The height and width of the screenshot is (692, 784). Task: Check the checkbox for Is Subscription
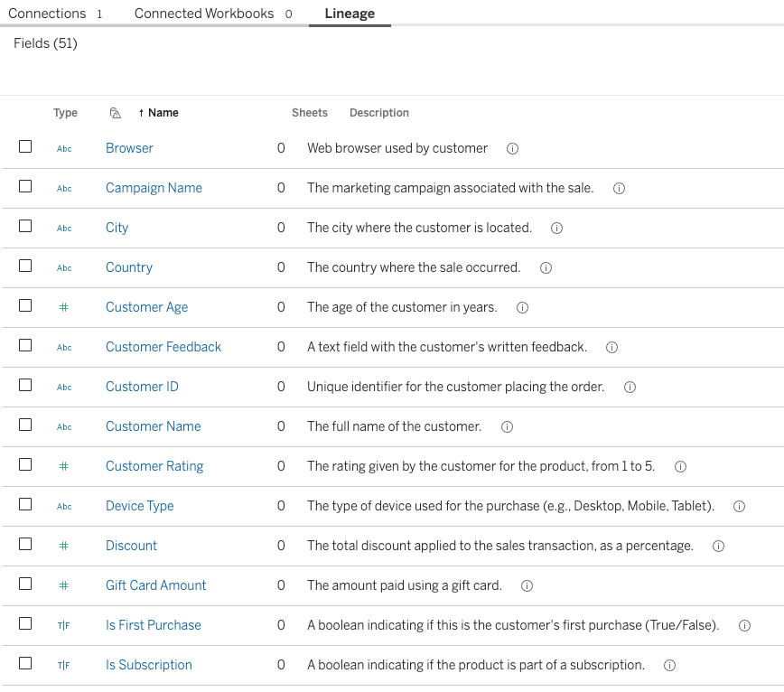pos(24,664)
